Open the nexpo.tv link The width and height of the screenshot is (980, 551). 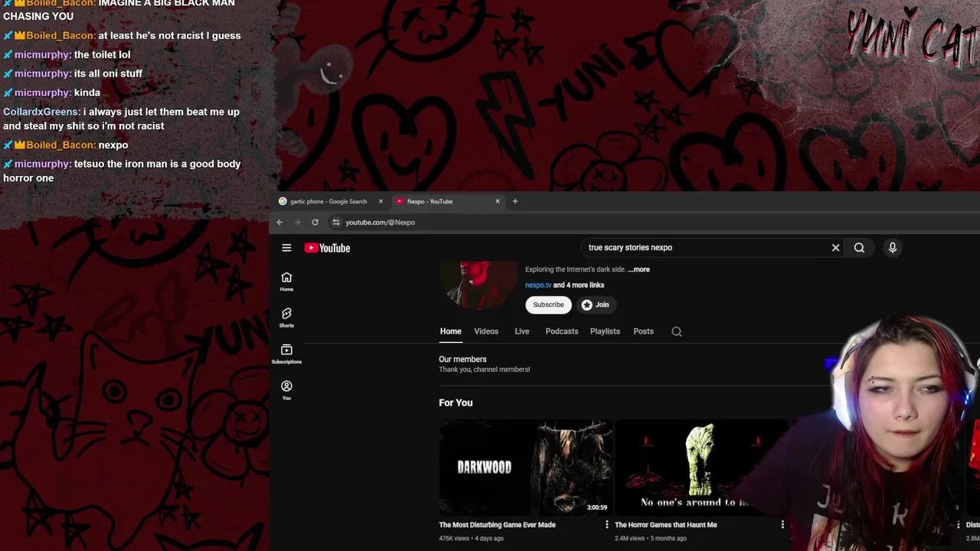pyautogui.click(x=538, y=285)
